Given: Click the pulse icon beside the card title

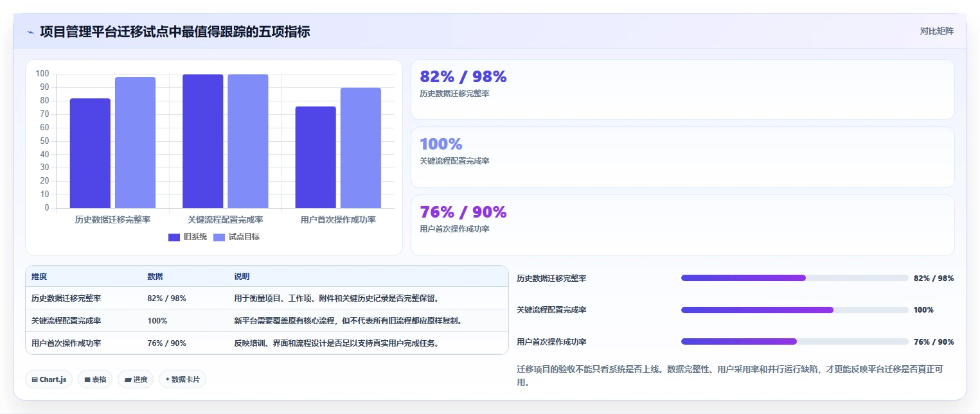Looking at the screenshot, I should click(x=30, y=32).
